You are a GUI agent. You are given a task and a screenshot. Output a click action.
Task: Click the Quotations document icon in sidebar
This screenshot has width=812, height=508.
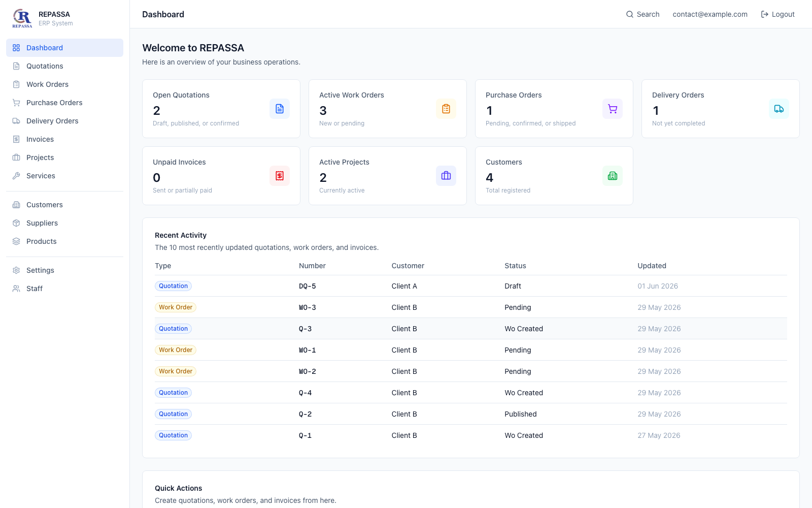pyautogui.click(x=16, y=66)
